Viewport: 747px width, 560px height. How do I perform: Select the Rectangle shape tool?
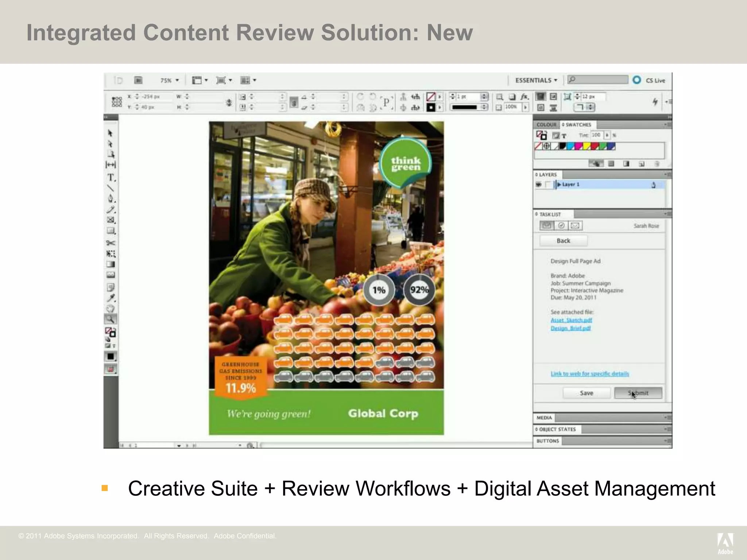coord(111,231)
